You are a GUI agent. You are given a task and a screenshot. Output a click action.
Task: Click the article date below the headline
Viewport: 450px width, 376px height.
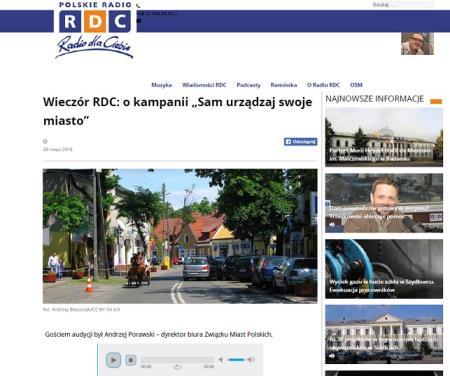tap(58, 149)
